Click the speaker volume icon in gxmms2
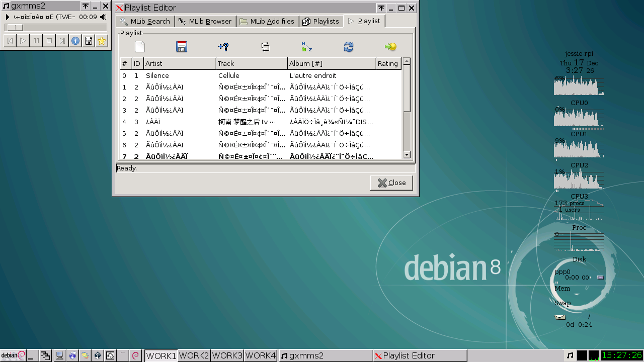644x362 pixels. tap(103, 17)
